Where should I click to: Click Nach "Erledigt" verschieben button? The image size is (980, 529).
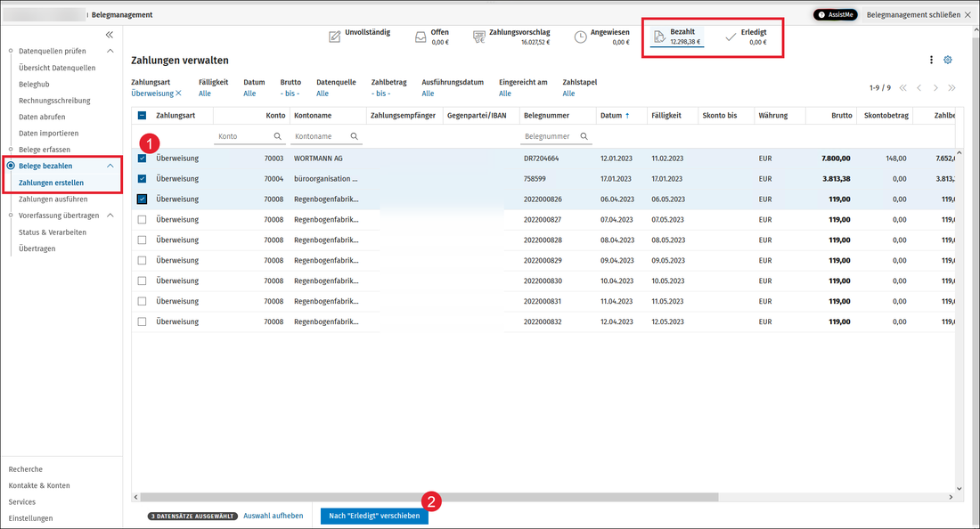coord(374,516)
